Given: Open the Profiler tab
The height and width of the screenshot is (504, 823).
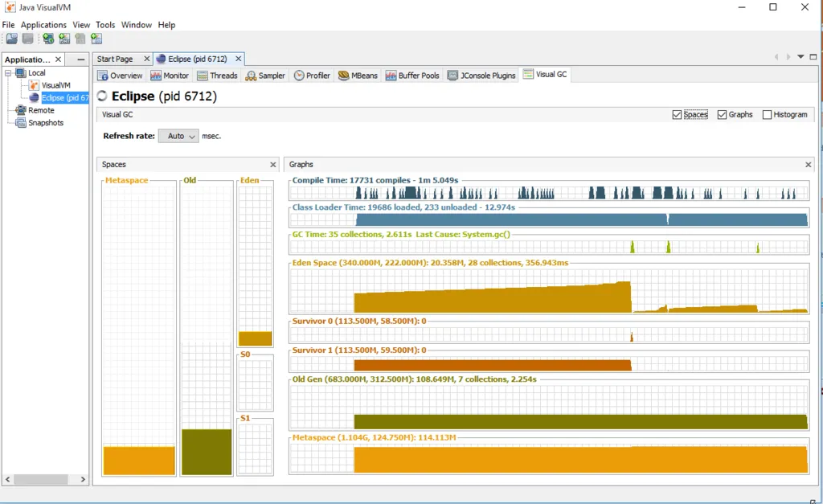Looking at the screenshot, I should click(x=313, y=76).
